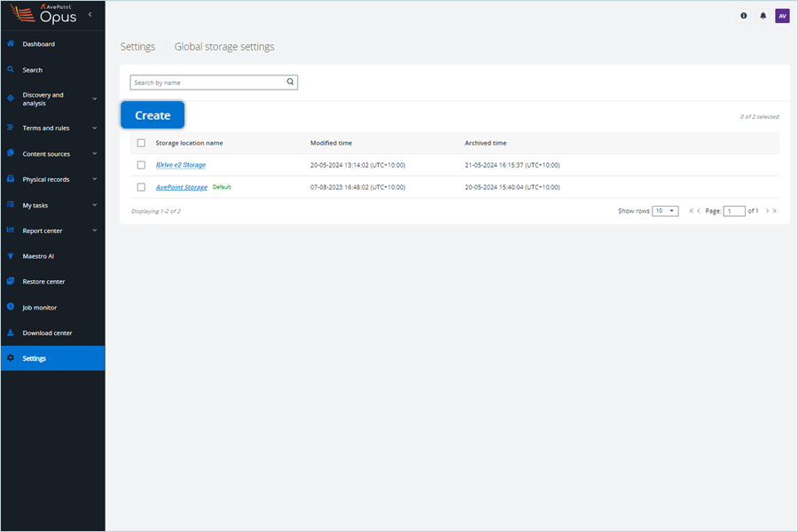
Task: Click modified time 07-08-2023 16:48:02
Action: coord(358,187)
